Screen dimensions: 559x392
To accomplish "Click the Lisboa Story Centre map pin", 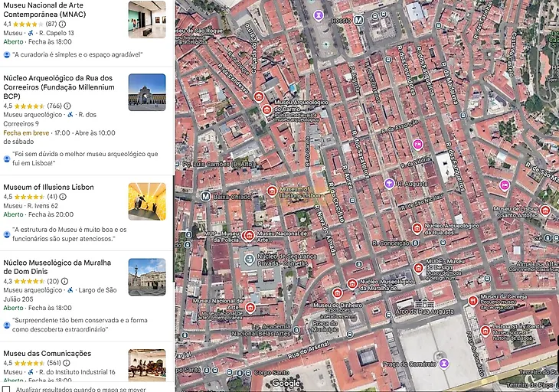I will (x=485, y=331).
